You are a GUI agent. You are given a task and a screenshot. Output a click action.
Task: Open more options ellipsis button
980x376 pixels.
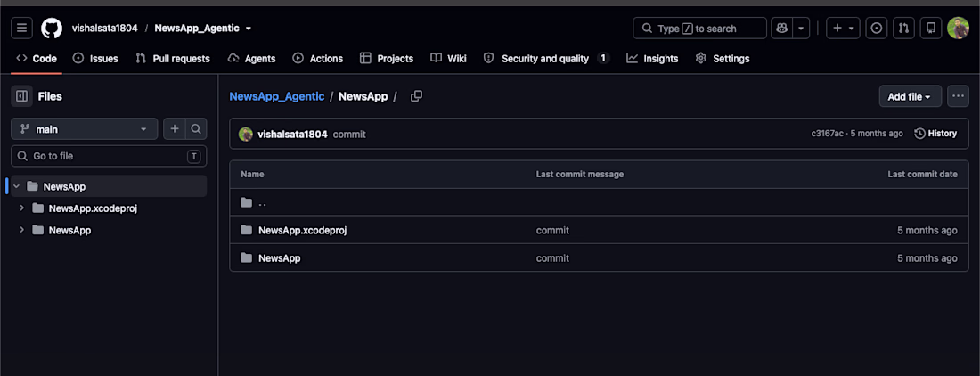click(x=958, y=96)
